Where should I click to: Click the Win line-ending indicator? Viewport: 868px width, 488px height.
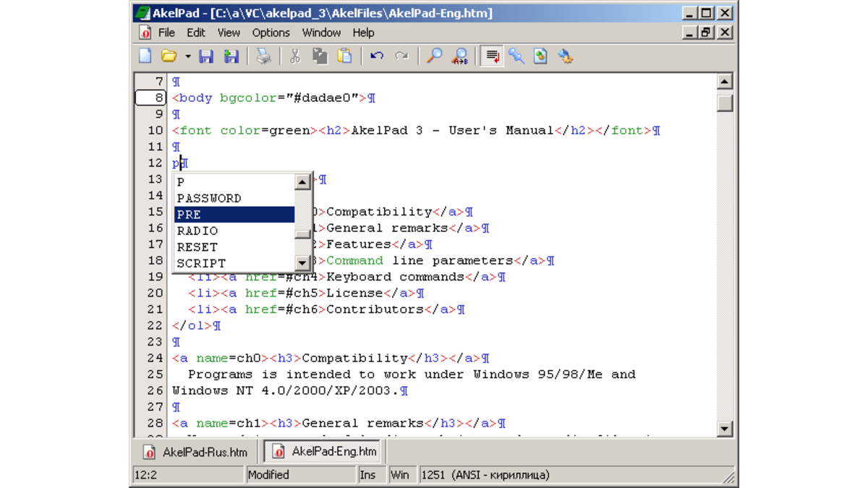pos(402,474)
